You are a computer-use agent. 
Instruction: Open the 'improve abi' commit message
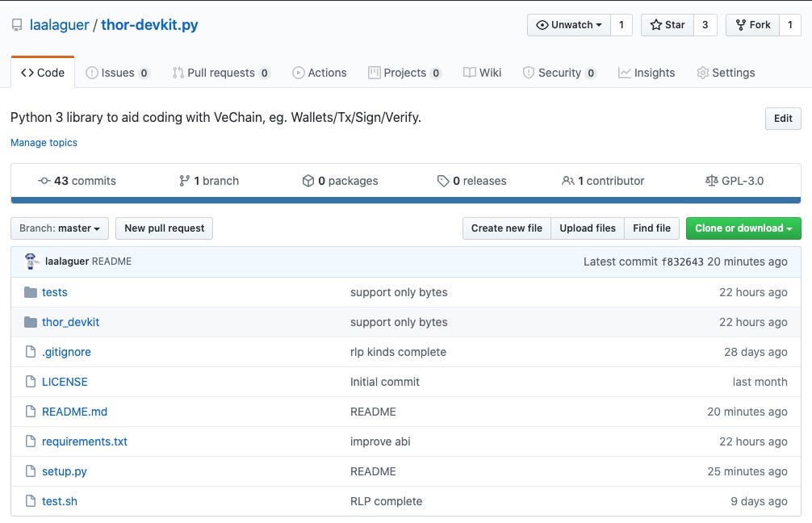point(380,441)
